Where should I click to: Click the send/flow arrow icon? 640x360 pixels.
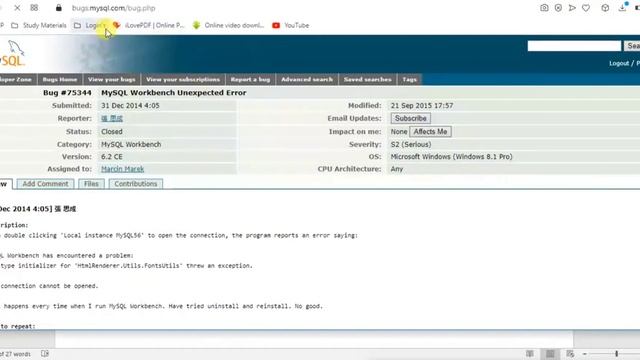tap(572, 8)
